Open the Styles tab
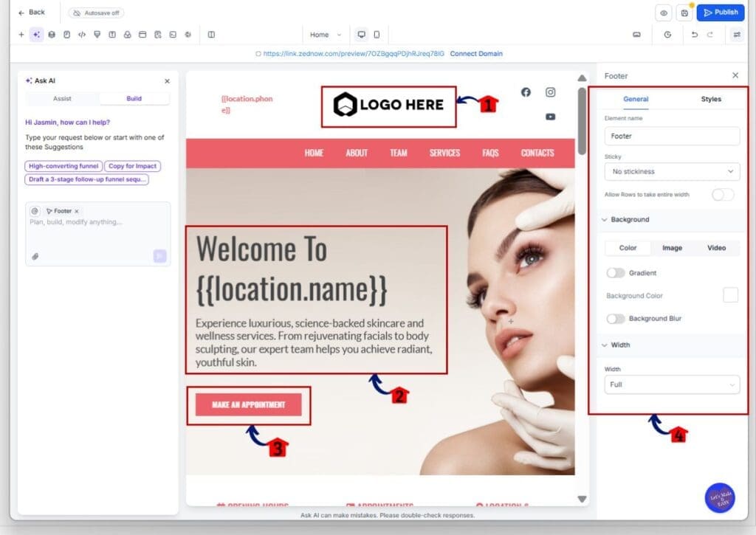This screenshot has height=535, width=756. coord(711,99)
